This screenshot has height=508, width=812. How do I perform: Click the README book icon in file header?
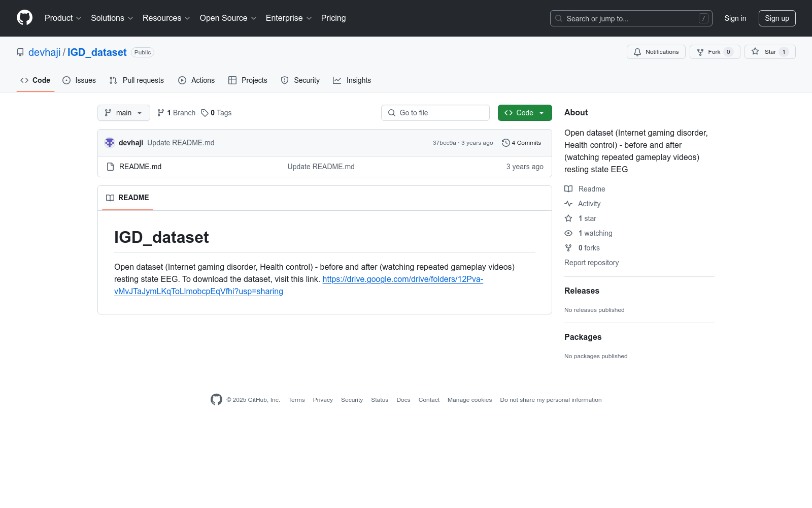tap(110, 198)
